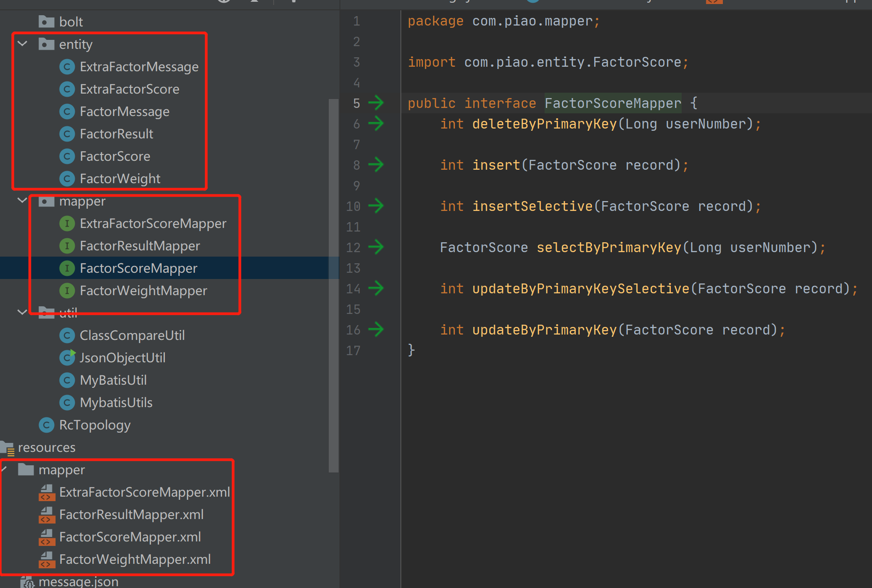Open FactorScoreMapper.xml in resources mapper
872x588 pixels.
tap(130, 537)
